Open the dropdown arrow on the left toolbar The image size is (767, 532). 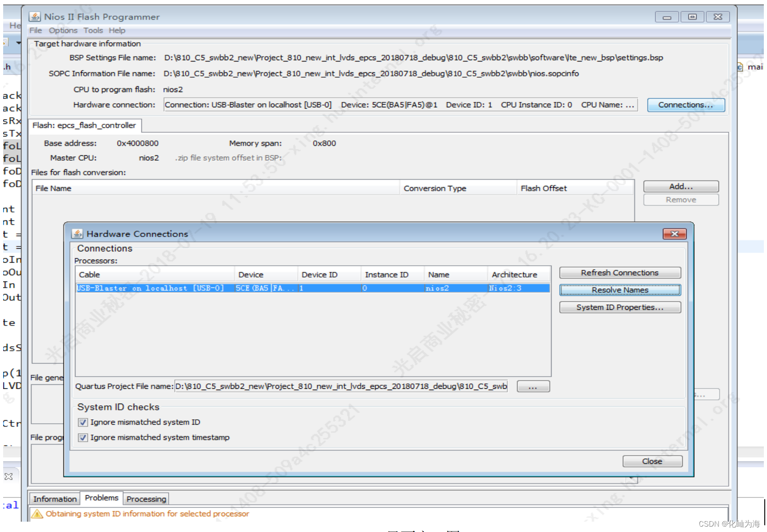tap(18, 43)
